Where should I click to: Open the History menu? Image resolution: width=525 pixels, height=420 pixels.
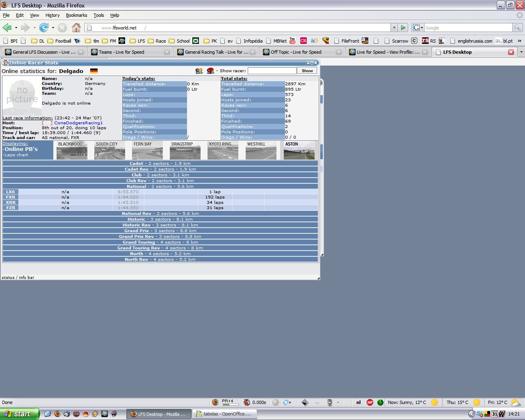(52, 15)
